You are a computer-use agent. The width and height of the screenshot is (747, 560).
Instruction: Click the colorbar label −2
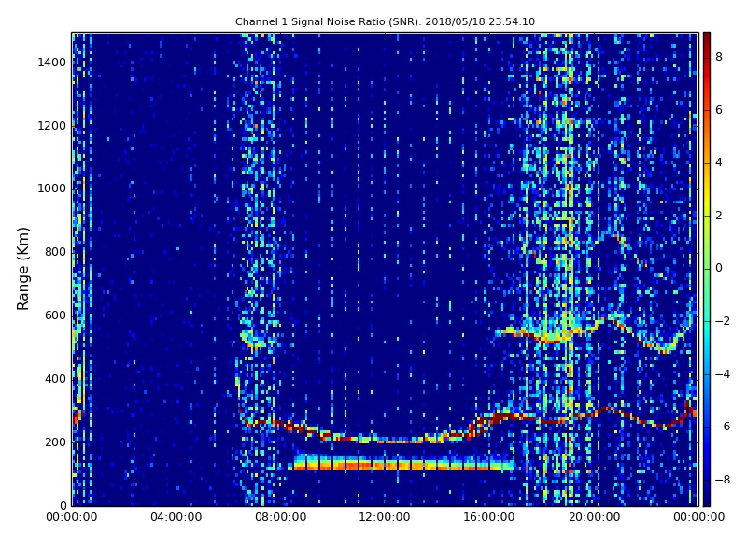pyautogui.click(x=722, y=321)
